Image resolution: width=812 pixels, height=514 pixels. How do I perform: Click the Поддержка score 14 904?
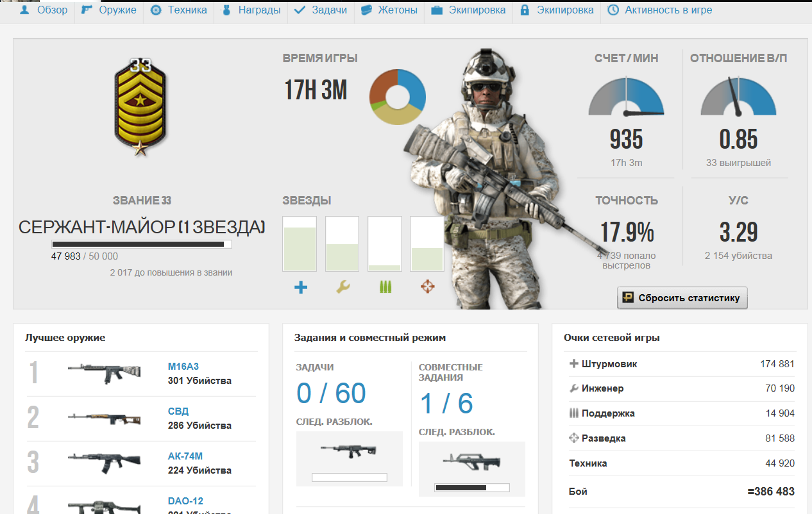pyautogui.click(x=780, y=413)
